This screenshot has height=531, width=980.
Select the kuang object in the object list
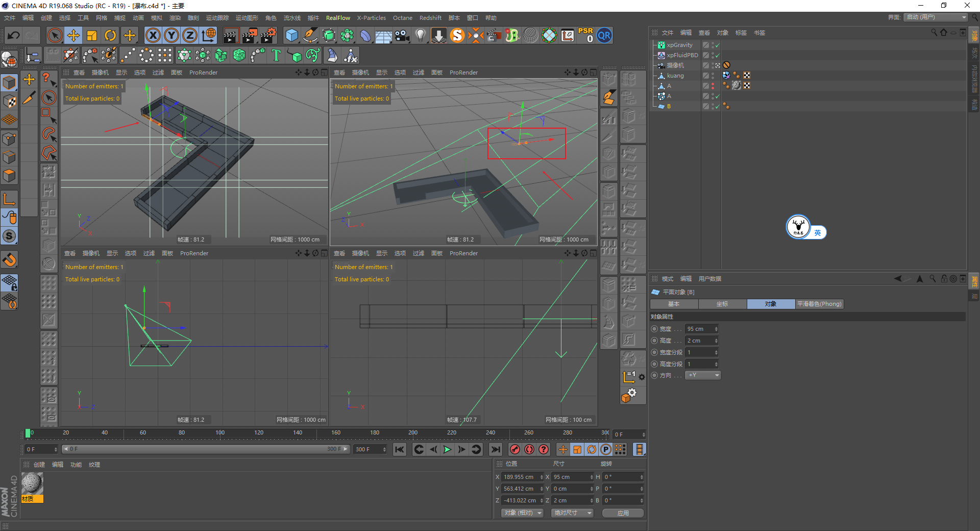tap(675, 76)
